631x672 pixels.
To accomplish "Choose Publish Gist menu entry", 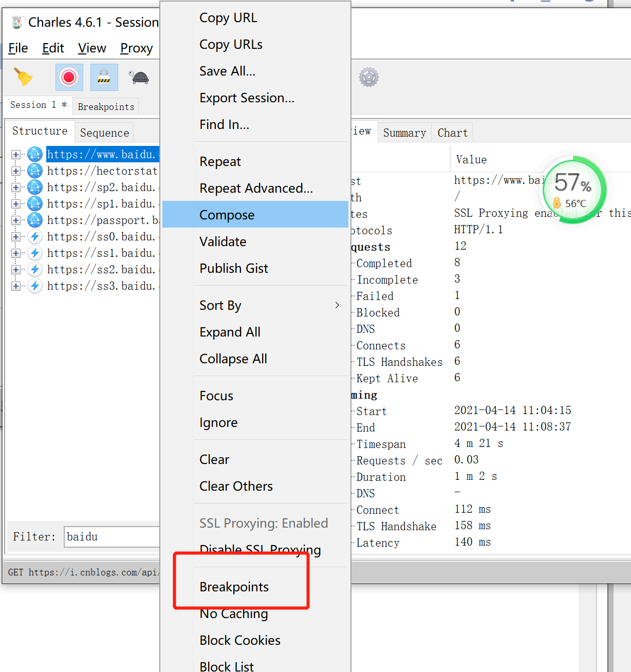I will tap(255, 268).
